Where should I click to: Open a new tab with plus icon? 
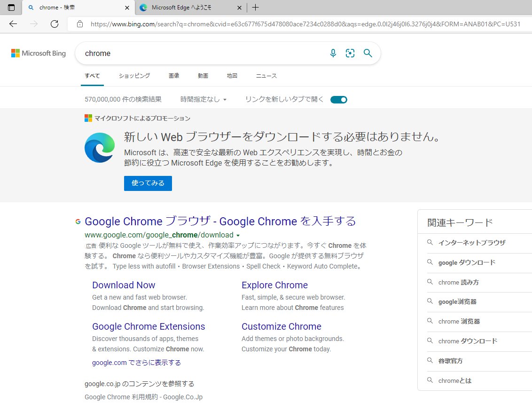point(256,8)
